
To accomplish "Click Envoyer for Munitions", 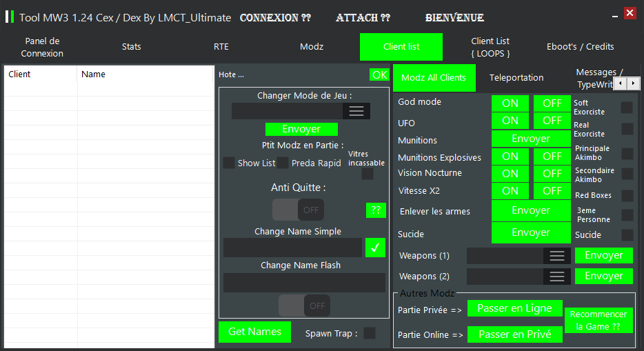I will pos(531,139).
